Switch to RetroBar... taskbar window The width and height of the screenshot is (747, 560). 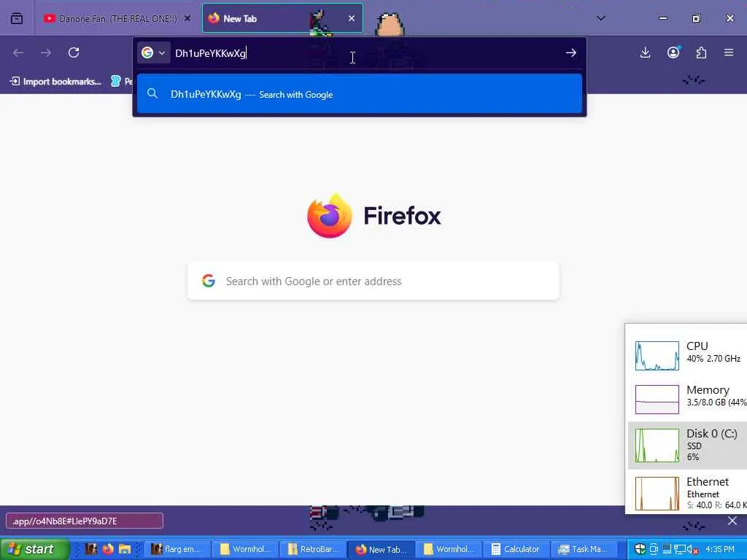312,549
